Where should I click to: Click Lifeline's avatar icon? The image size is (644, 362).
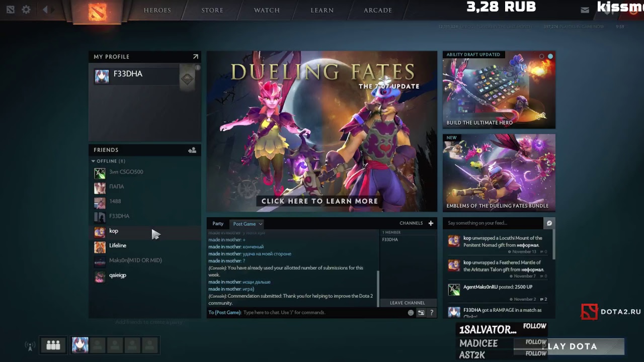[100, 246]
